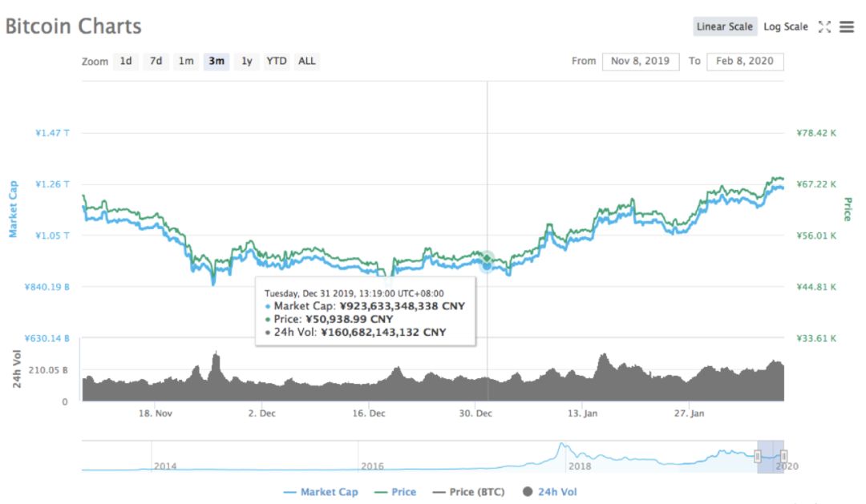Click the 2014 label in navigator
This screenshot has width=866, height=504.
point(165,466)
